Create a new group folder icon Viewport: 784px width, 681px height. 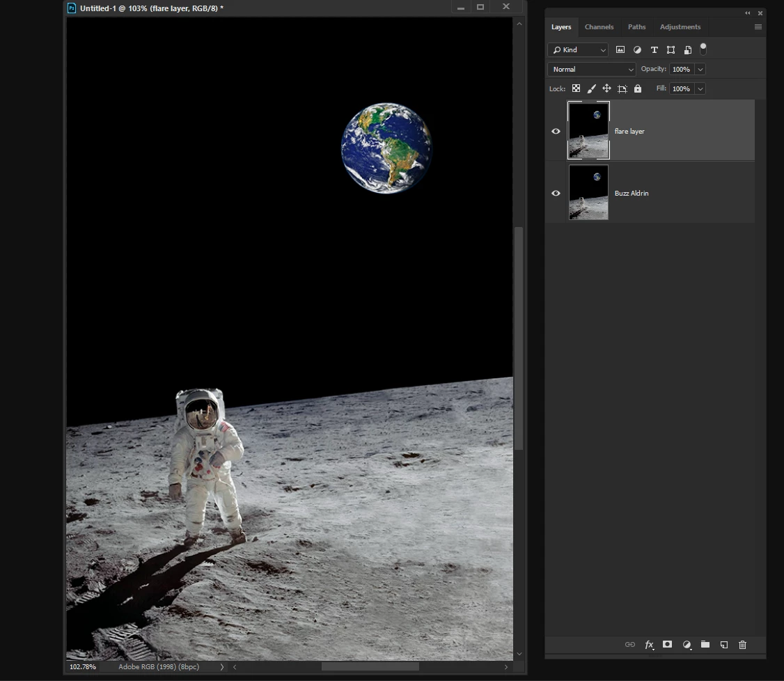coord(705,644)
